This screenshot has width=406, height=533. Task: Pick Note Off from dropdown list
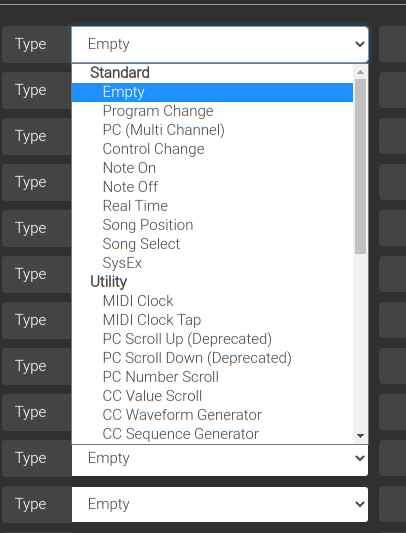click(212, 187)
